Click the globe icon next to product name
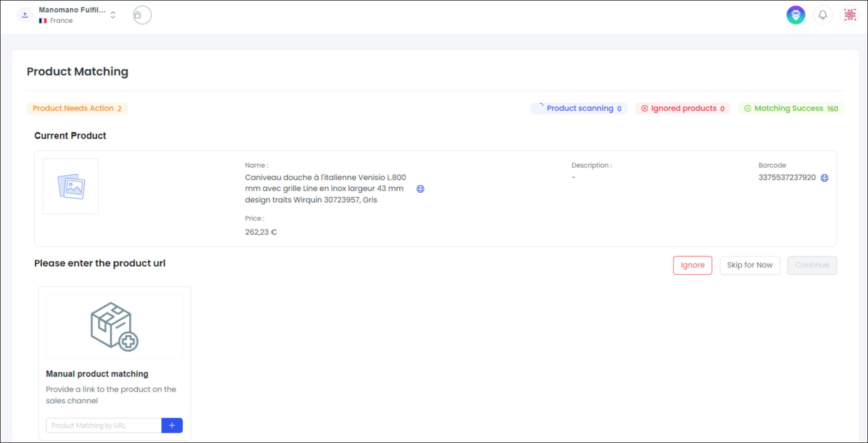The width and height of the screenshot is (868, 443). (420, 189)
